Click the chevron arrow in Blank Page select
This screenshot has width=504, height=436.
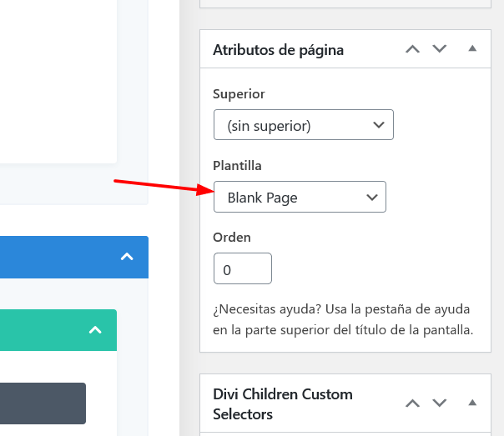372,197
